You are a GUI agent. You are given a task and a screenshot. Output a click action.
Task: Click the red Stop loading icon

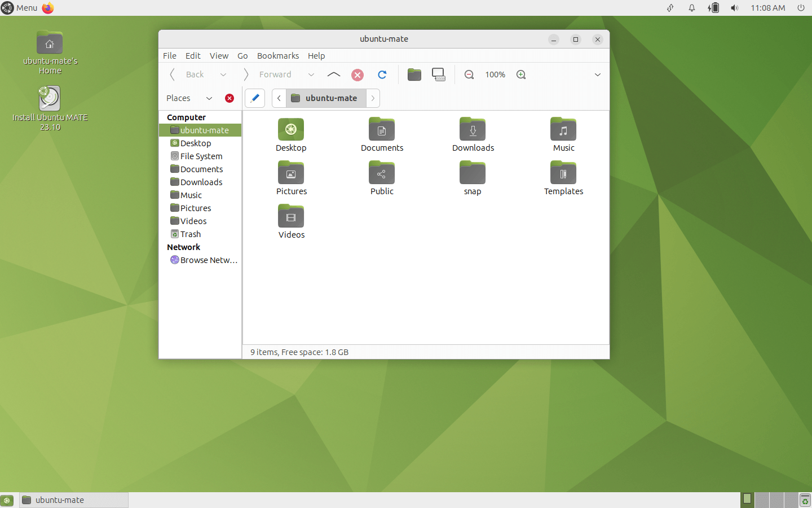point(358,75)
